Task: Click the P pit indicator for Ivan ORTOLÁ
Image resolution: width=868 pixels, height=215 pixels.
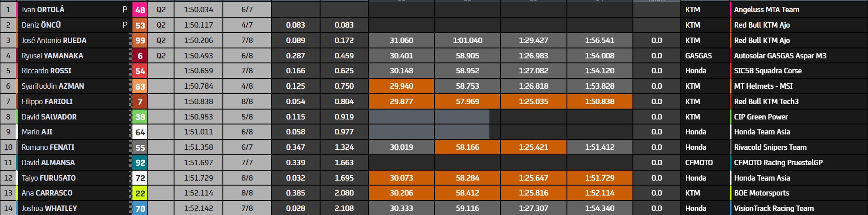Action: pos(125,10)
